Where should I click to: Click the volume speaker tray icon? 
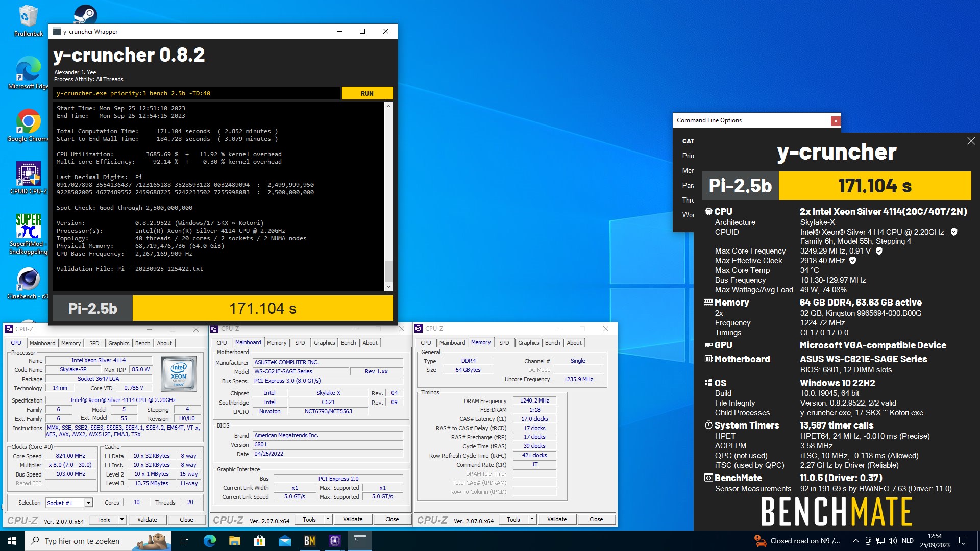point(893,541)
